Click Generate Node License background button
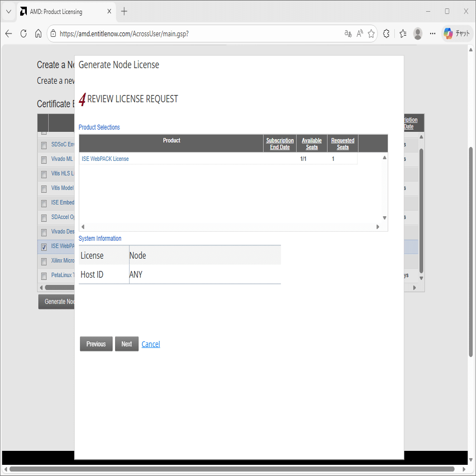The width and height of the screenshot is (476, 476). [56, 302]
